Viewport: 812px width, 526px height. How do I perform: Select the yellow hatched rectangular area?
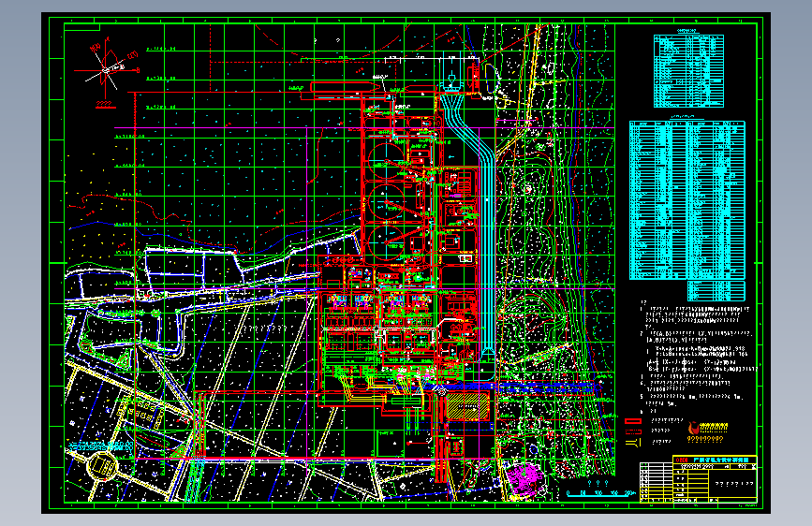pos(467,407)
